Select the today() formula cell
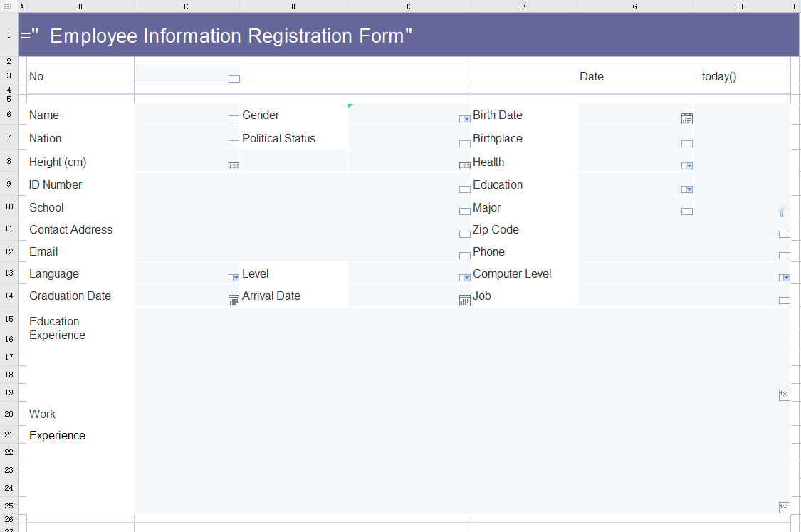 click(x=716, y=76)
